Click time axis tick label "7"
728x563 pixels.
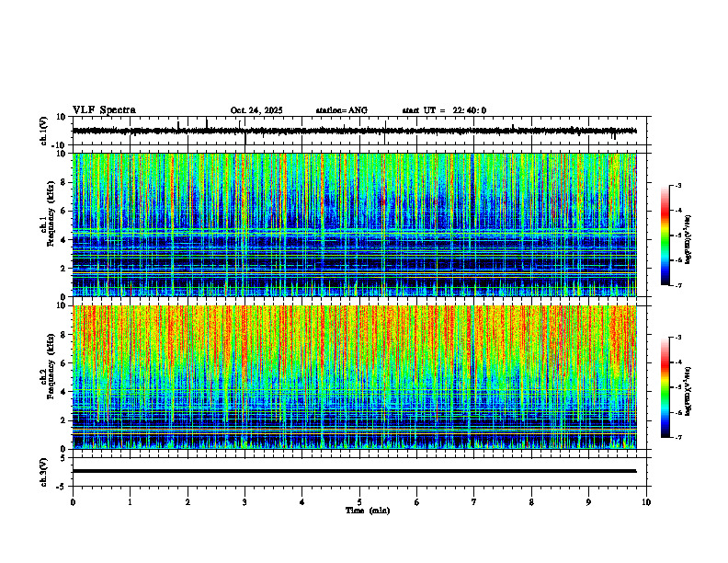[474, 502]
